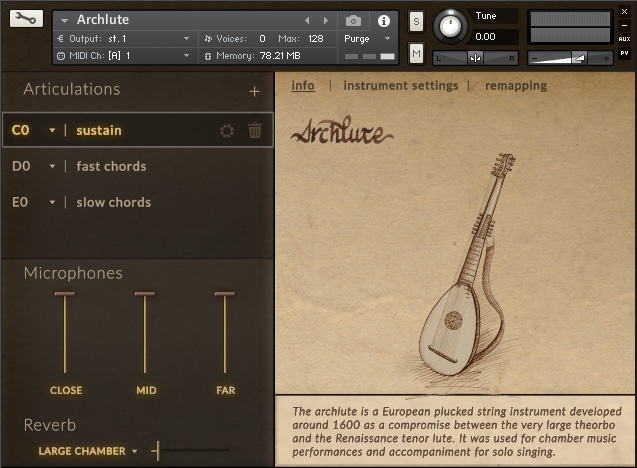This screenshot has height=468, width=637.
Task: Solo the Archlute instrument
Action: coord(416,21)
